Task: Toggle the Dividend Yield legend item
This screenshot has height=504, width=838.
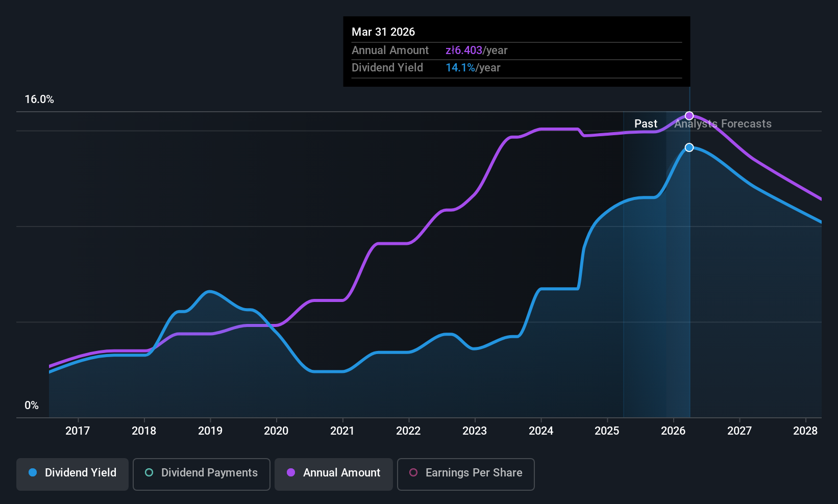Action: [x=72, y=473]
